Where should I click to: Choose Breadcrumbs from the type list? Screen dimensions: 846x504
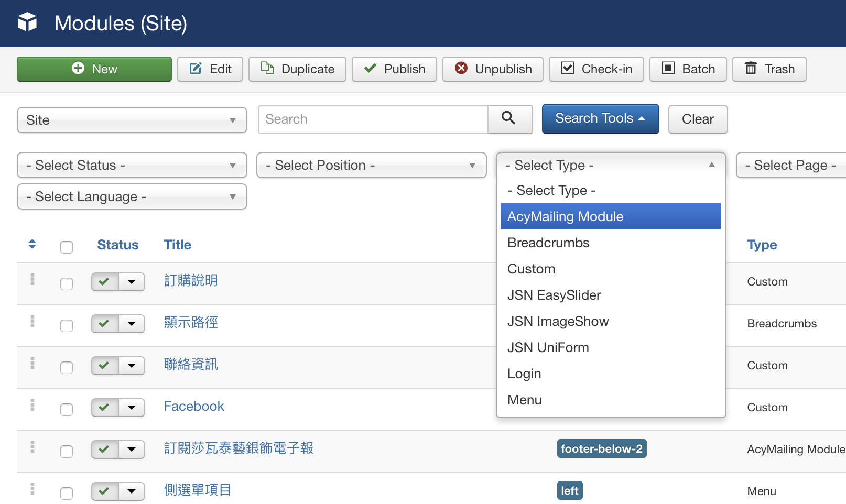pyautogui.click(x=548, y=243)
